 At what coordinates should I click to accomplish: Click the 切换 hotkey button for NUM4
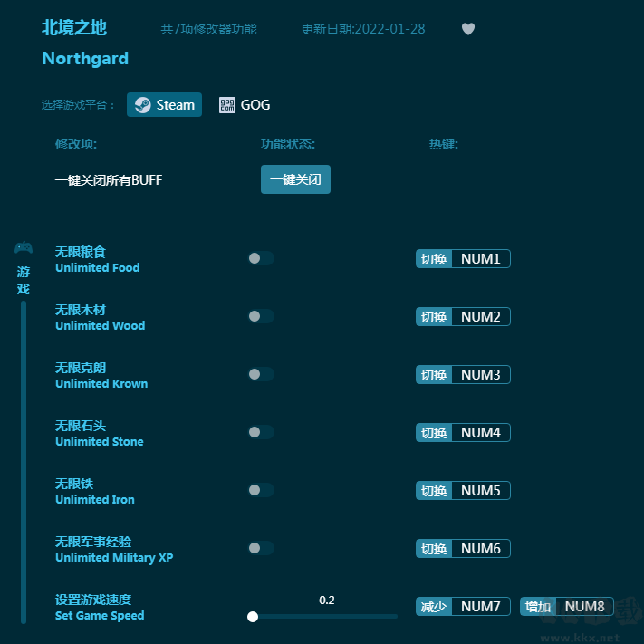pos(434,432)
